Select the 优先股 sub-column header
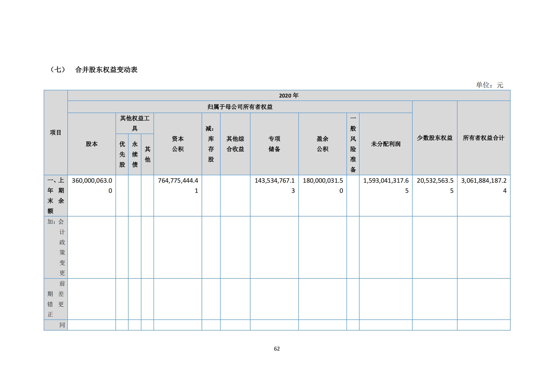This screenshot has width=554, height=392. click(x=122, y=154)
